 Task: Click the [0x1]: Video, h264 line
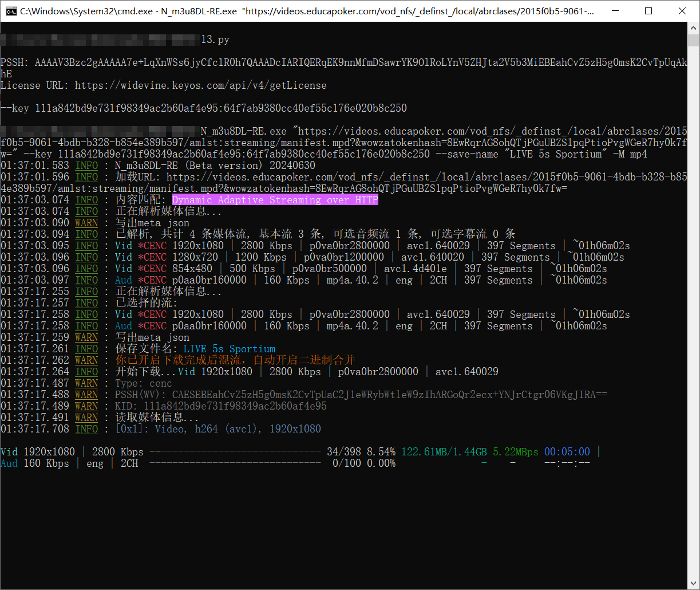click(x=160, y=429)
